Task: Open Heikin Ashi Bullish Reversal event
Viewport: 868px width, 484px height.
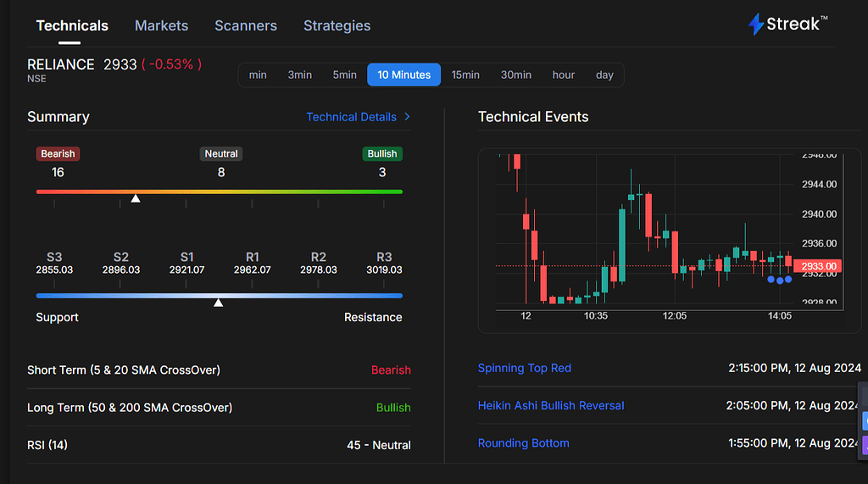Action: (551, 405)
